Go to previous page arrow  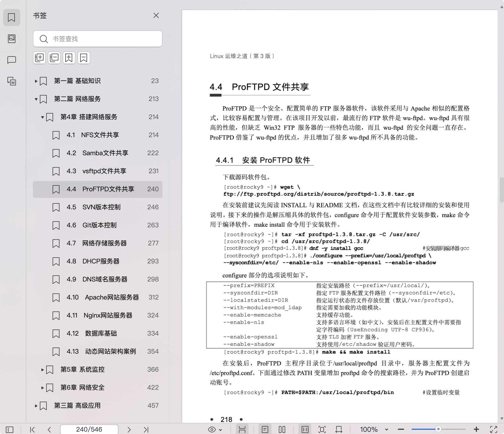tap(49, 429)
